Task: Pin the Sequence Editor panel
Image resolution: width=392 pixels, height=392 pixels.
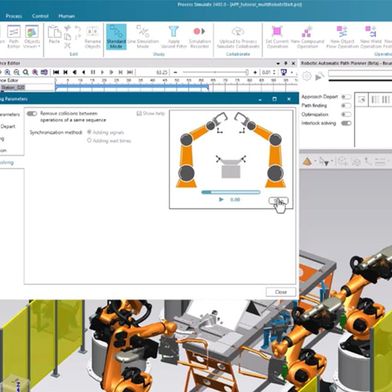Action: [286, 63]
